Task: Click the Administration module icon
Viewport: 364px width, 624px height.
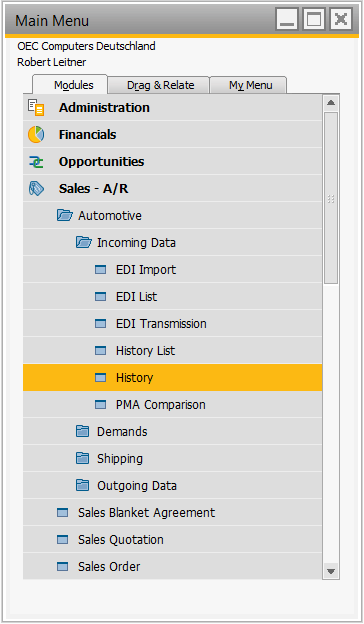Action: pyautogui.click(x=36, y=108)
